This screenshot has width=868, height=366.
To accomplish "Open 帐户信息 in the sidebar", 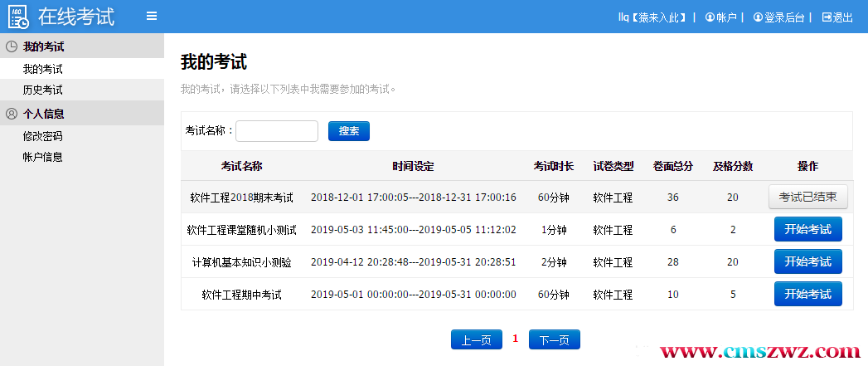I will pos(42,157).
